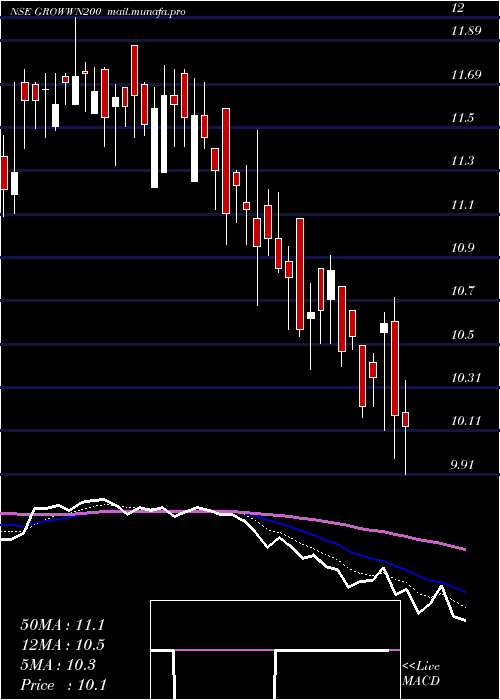Click the 11.5 price axis label
Screen dimensions: 500x700
click(x=462, y=118)
